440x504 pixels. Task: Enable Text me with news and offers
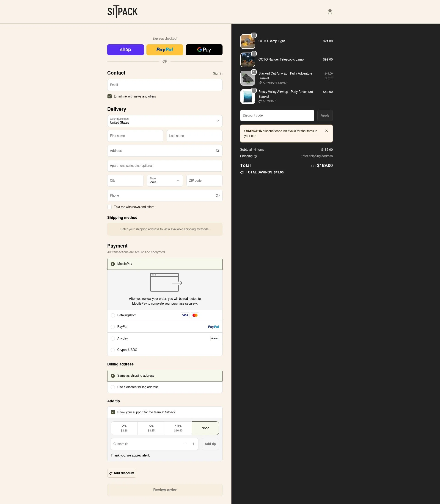[x=110, y=207]
